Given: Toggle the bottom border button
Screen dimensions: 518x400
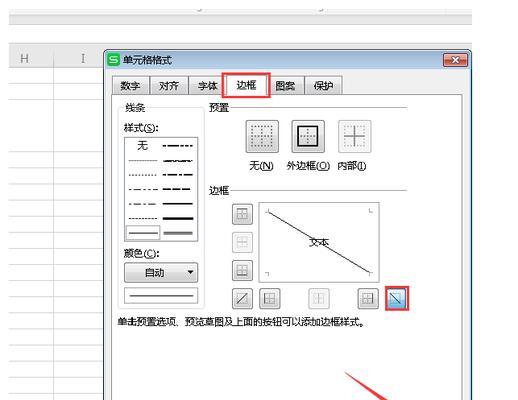Looking at the screenshot, I should 242,270.
